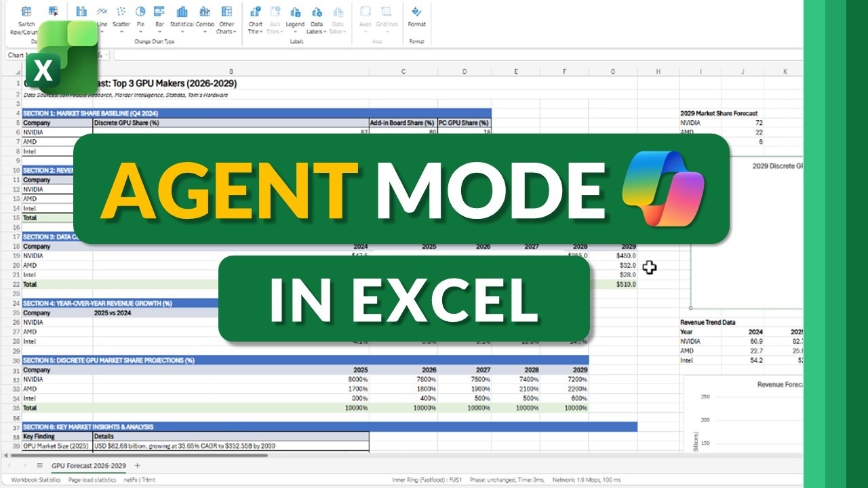Click 'SECTION 6: KEY MARKET INSIGHTS & ANALYSIS' header
This screenshot has width=868, height=488.
330,427
